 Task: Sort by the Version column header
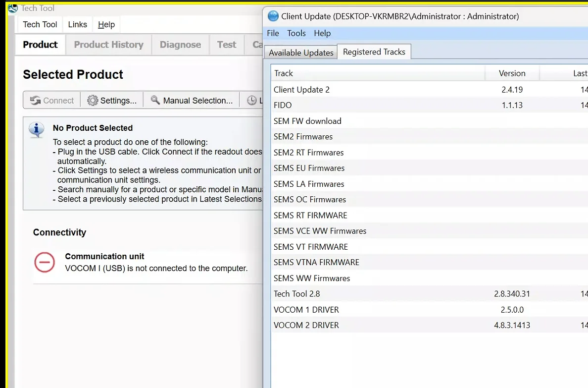[512, 73]
